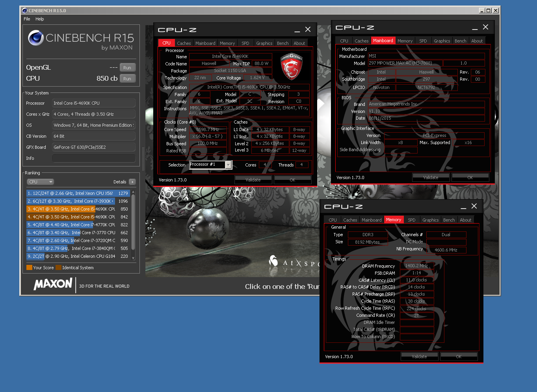Maximize the Cinebench R15.0 window

tap(489, 11)
